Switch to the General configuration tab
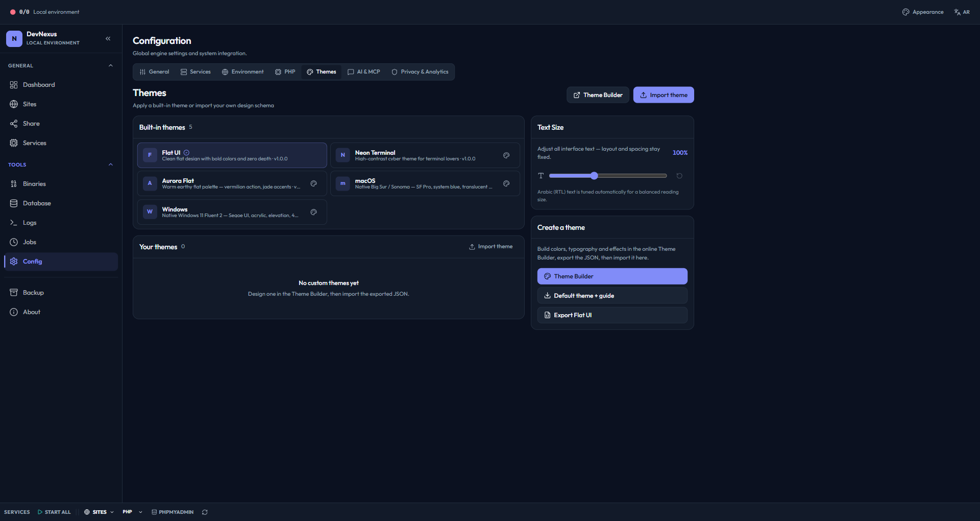 click(154, 72)
